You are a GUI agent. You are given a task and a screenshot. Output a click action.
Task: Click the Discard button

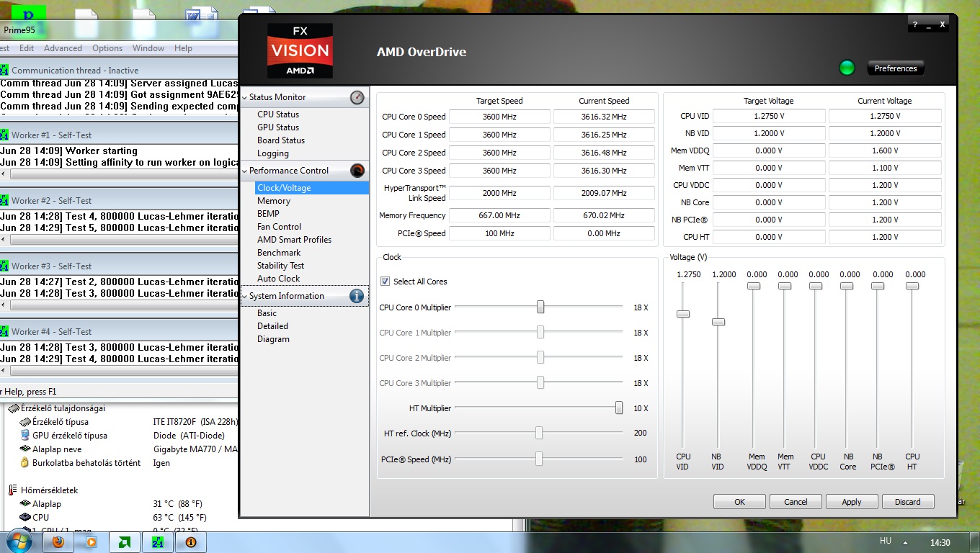pos(908,502)
